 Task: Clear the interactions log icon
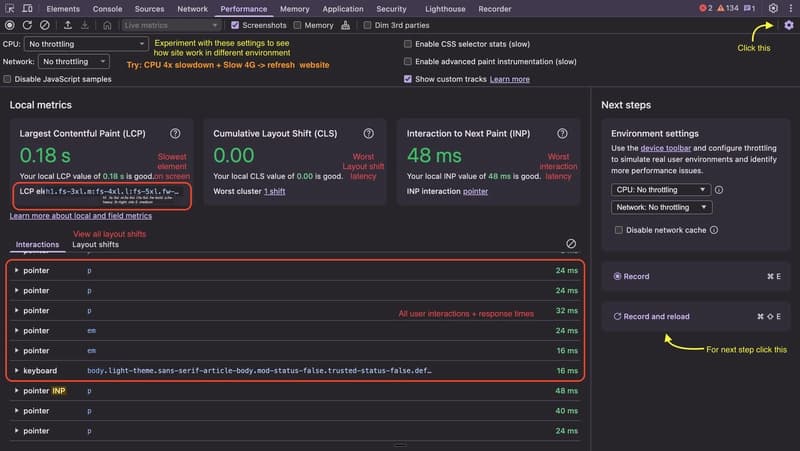[571, 244]
